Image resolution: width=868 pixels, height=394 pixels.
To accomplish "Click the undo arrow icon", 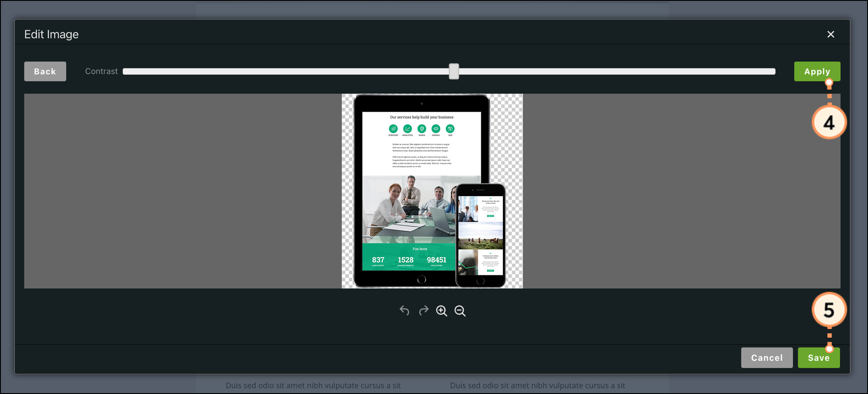I will coord(404,310).
